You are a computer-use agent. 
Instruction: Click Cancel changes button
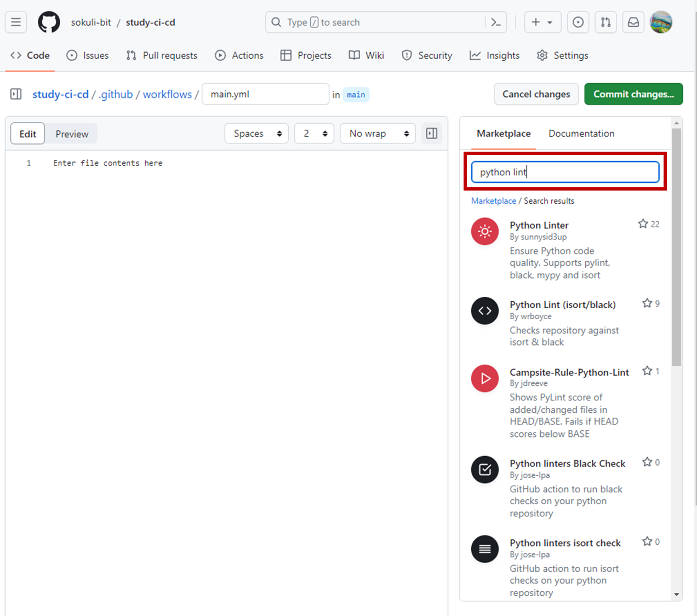coord(536,94)
